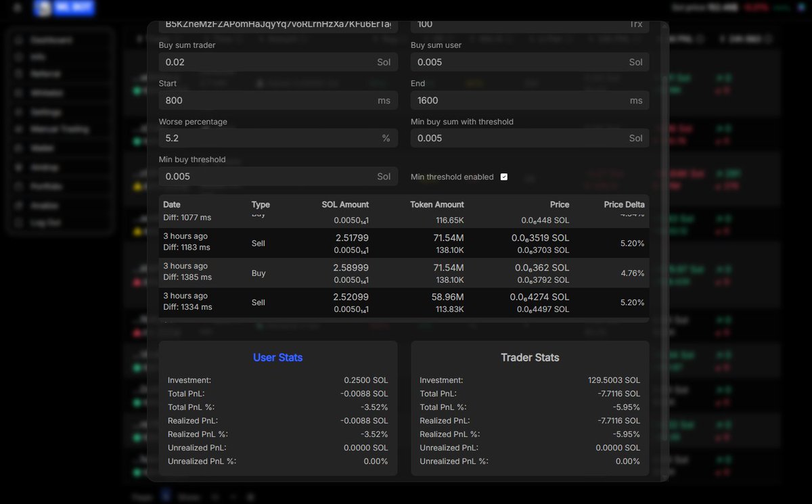Viewport: 812px width, 504px height.
Task: Focus the End milliseconds field showing 1600
Action: (530, 100)
